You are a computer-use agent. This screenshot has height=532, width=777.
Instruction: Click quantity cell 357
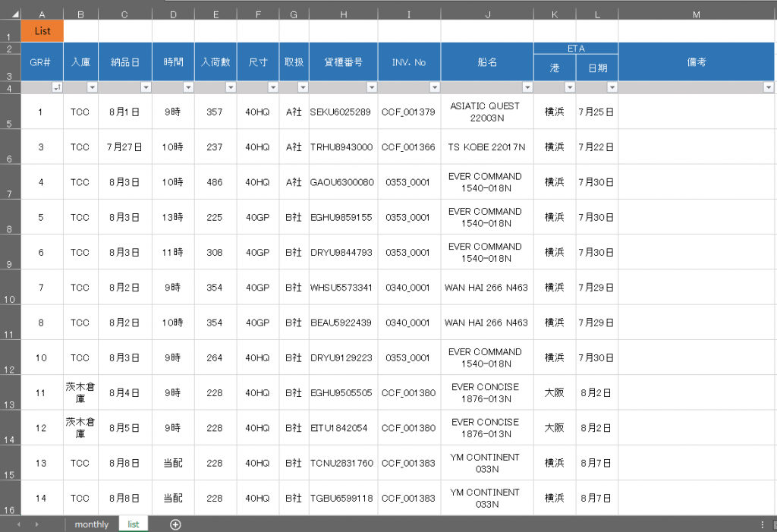215,112
